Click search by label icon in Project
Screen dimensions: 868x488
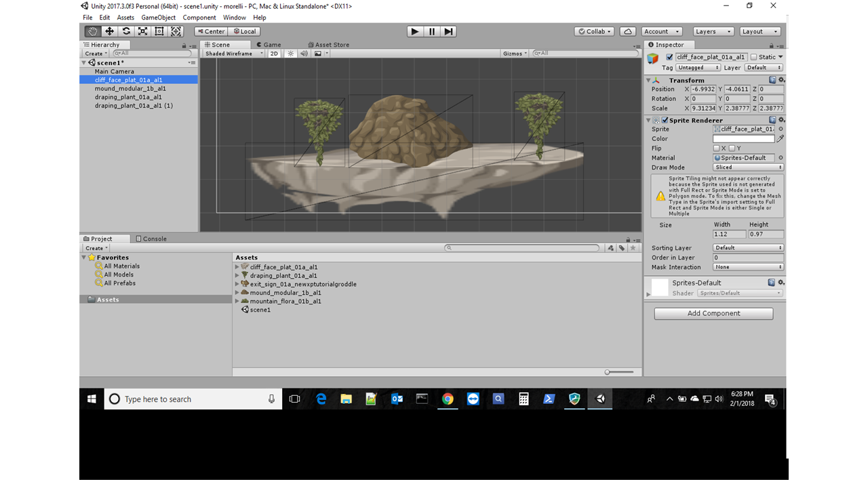coord(622,248)
